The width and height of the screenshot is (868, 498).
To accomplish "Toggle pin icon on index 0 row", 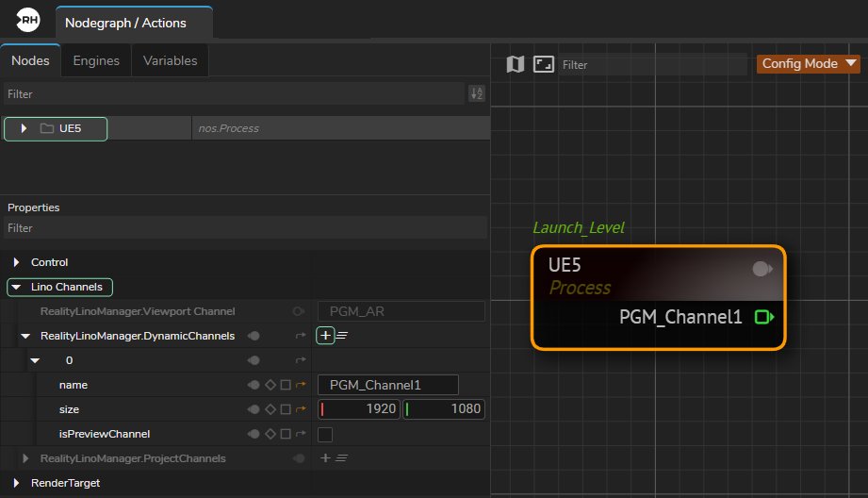I will [x=254, y=360].
